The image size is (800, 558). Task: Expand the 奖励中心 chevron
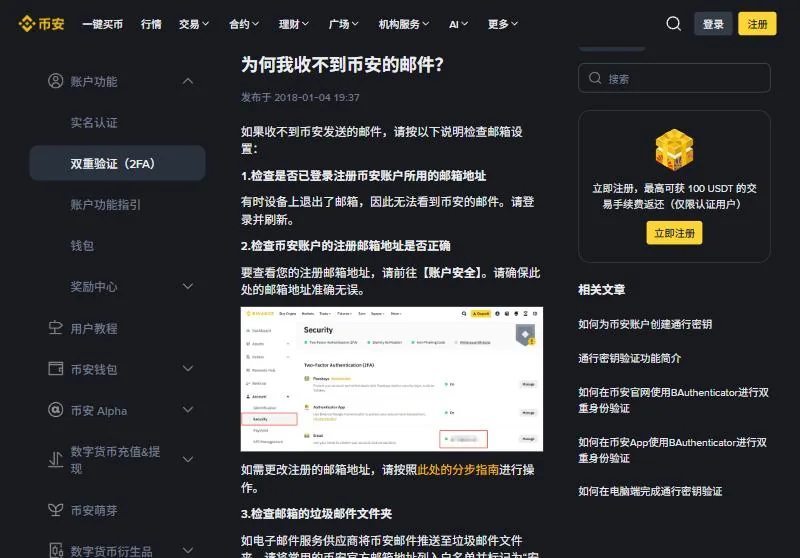point(188,287)
